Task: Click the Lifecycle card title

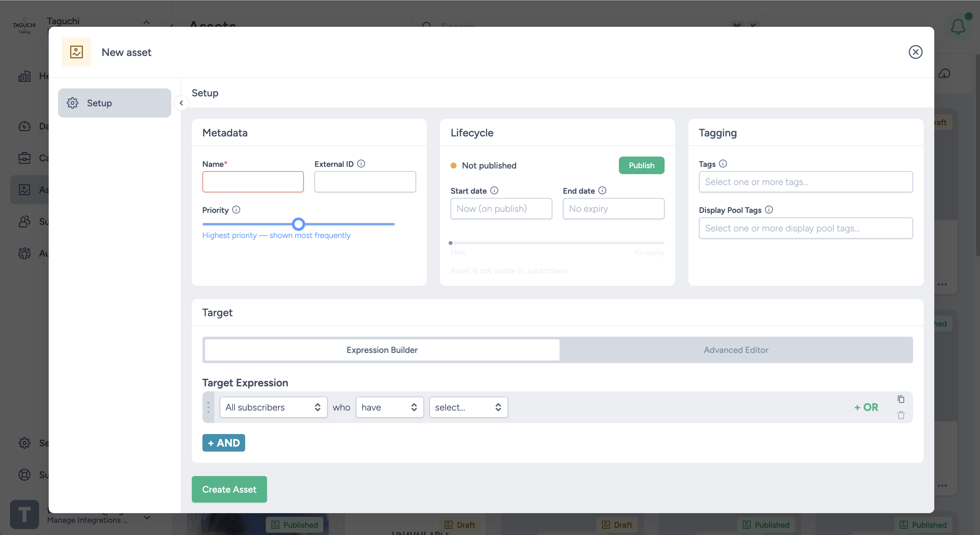Action: tap(472, 133)
